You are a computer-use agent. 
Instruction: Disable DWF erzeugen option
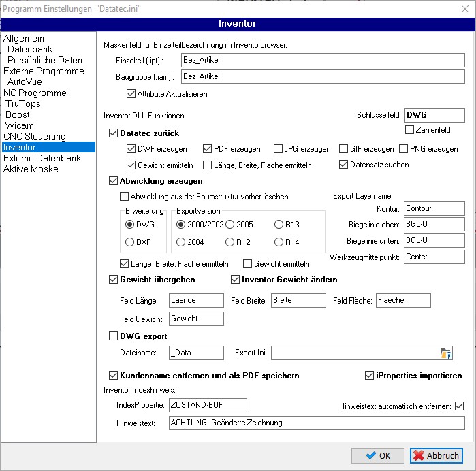point(131,148)
